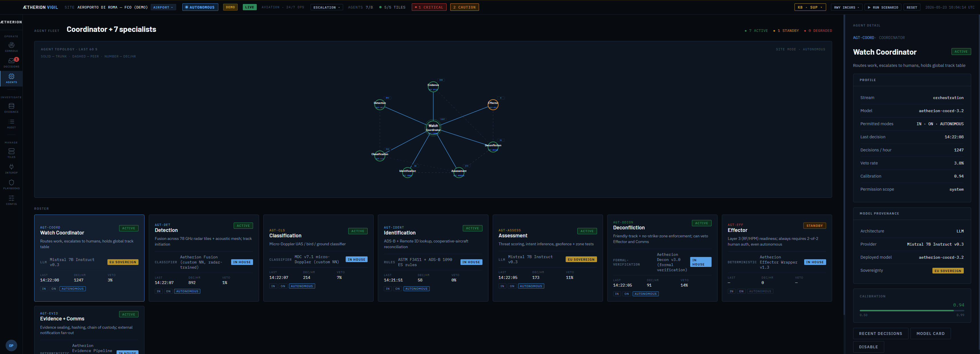
Task: Click the STANDBY badge on Effector card
Action: [814, 226]
